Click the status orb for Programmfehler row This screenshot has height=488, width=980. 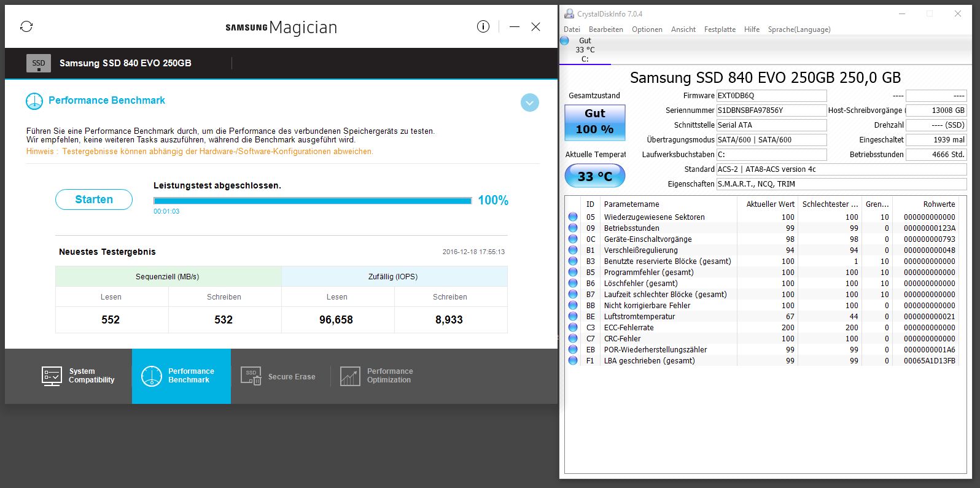pos(573,272)
